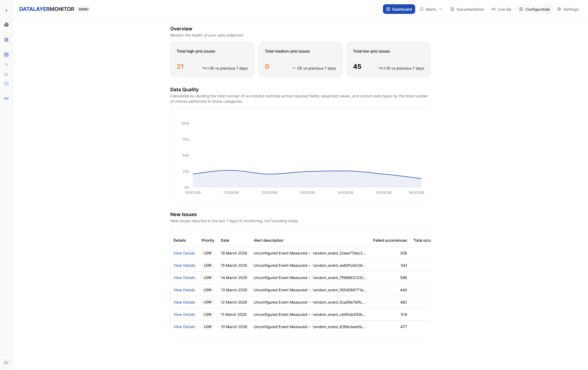588x370 pixels.
Task: Click the failed occurrences value 541
Action: (x=404, y=265)
